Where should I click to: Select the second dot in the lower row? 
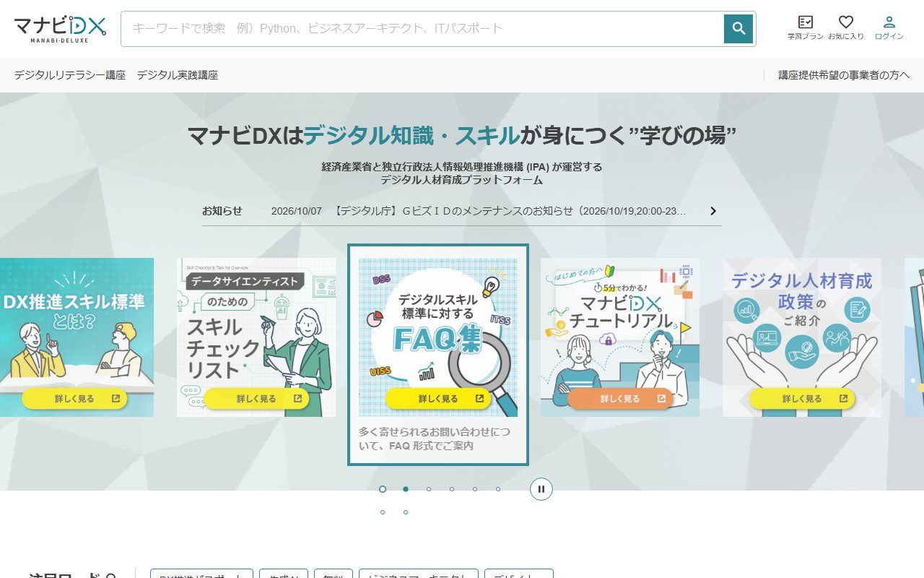(x=406, y=512)
